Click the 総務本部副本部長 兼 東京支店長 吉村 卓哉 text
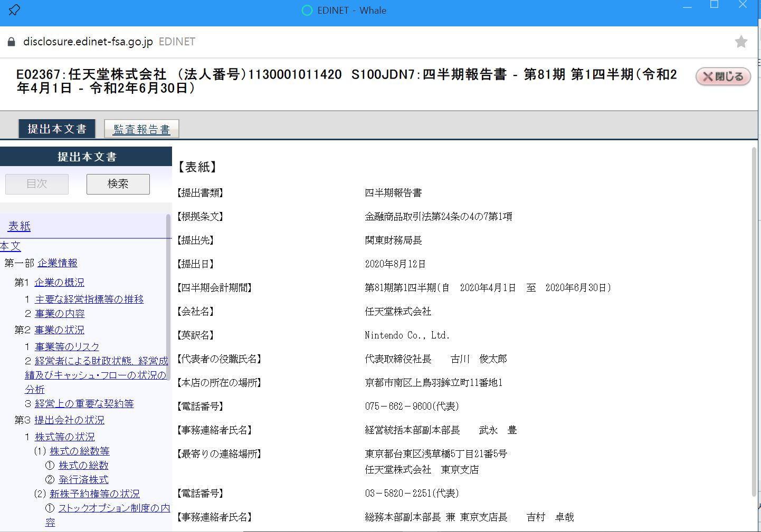The image size is (761, 532). [x=469, y=517]
